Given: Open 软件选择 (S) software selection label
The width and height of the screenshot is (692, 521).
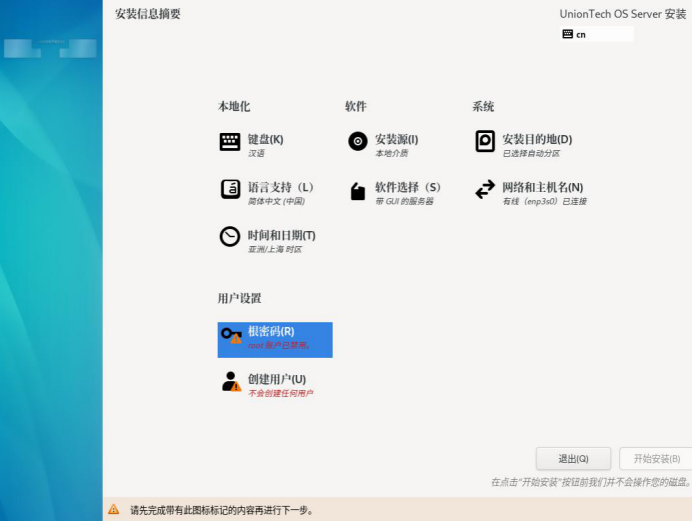Looking at the screenshot, I should [408, 187].
